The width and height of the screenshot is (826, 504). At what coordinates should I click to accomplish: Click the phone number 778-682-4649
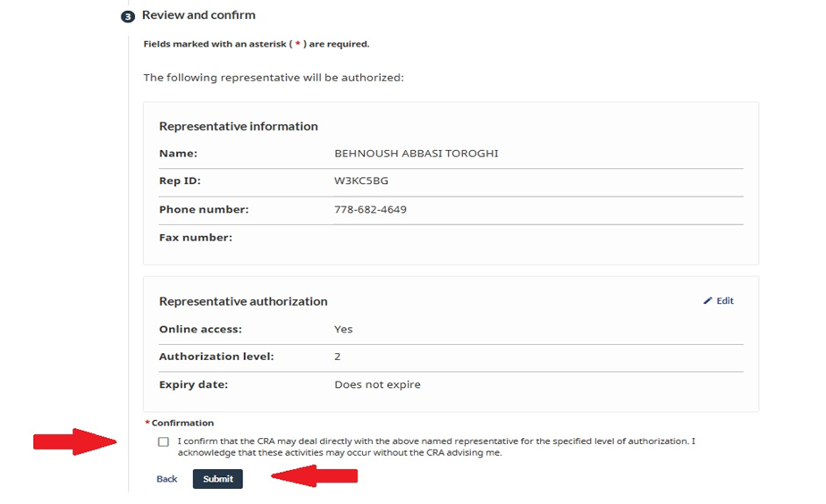pyautogui.click(x=370, y=210)
